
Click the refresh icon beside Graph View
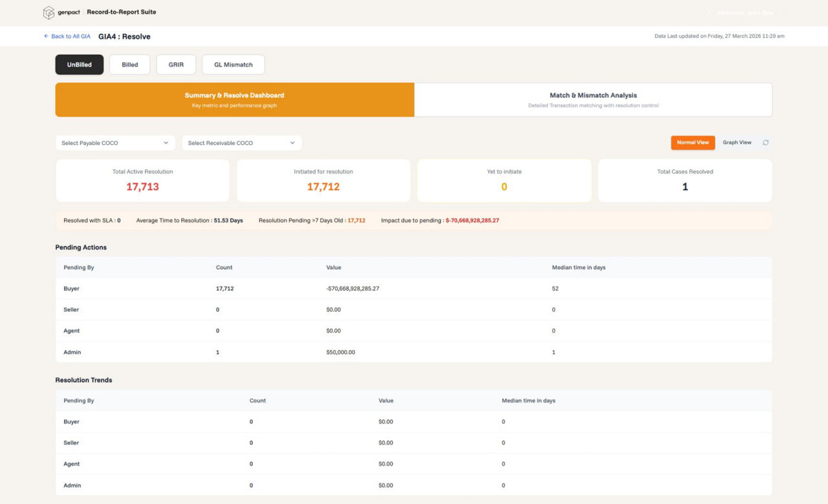766,142
